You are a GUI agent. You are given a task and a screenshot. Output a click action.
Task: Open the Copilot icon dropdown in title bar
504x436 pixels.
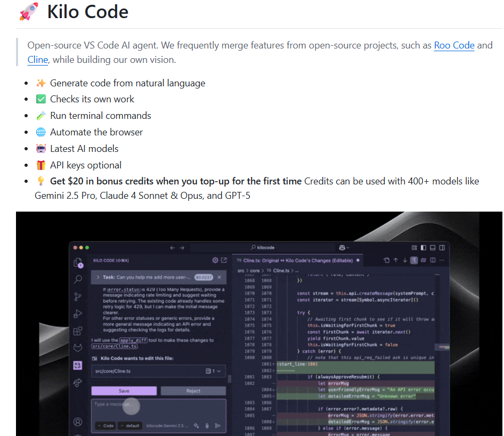(x=344, y=247)
